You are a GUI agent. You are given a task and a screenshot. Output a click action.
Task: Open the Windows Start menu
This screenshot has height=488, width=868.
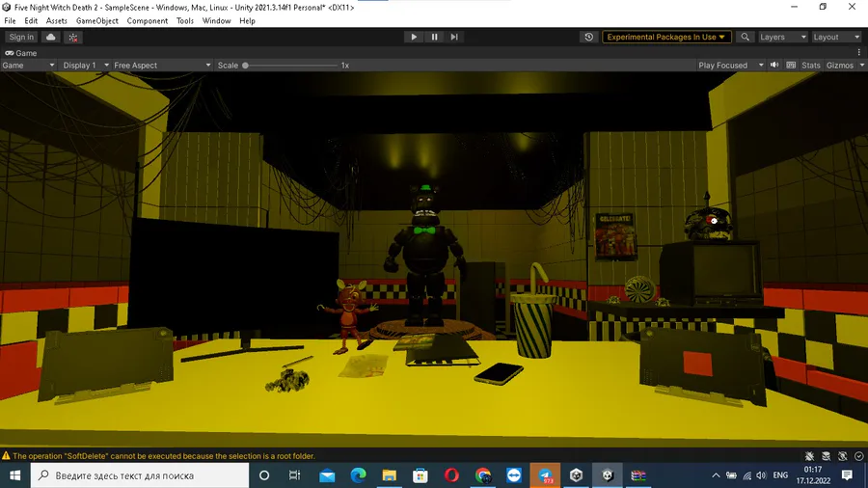click(x=14, y=475)
